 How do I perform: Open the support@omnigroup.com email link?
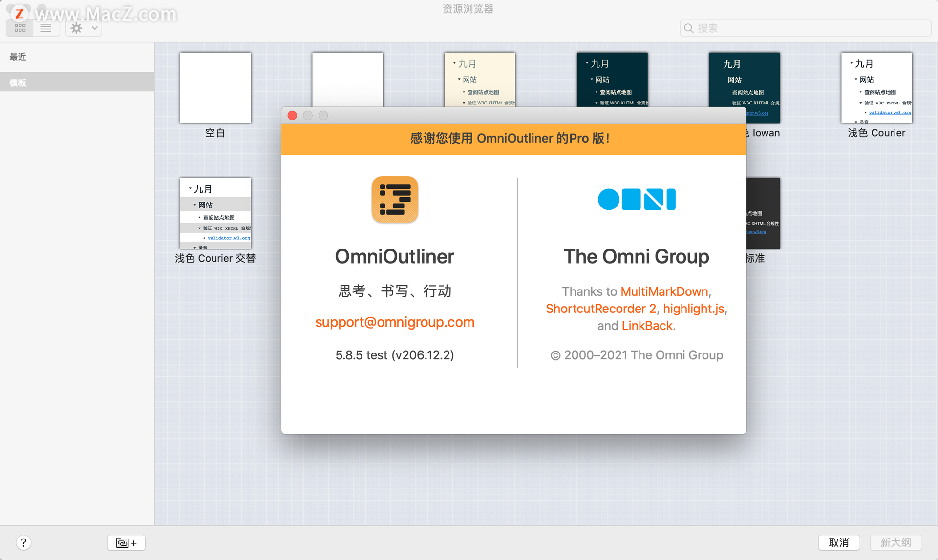(395, 322)
